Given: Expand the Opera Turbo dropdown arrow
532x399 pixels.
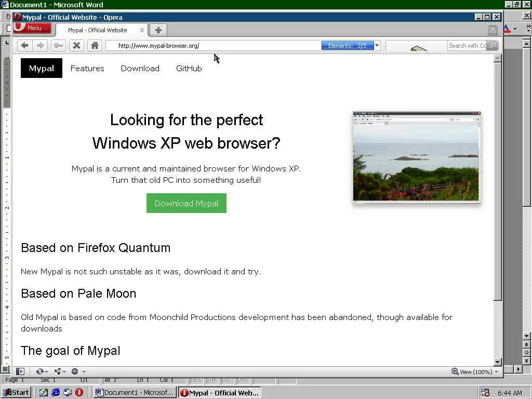Looking at the screenshot, I should coord(84,372).
